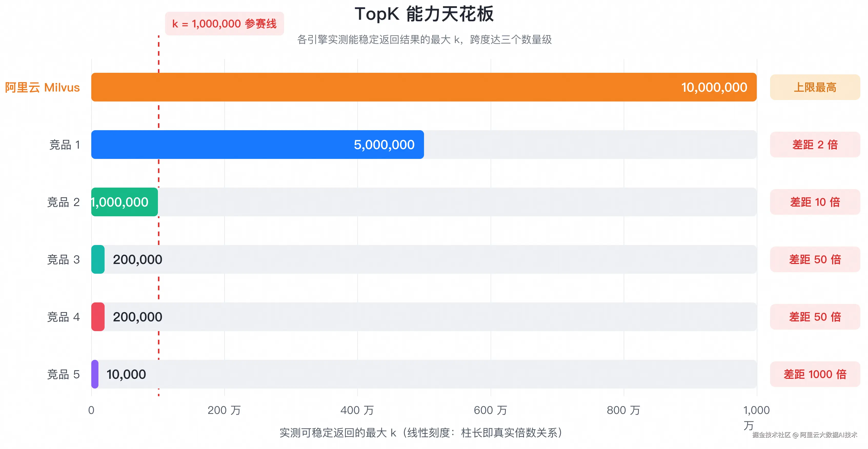Viewport: 868px width, 449px height.
Task: Click the "10,000,000" value label
Action: tap(714, 87)
